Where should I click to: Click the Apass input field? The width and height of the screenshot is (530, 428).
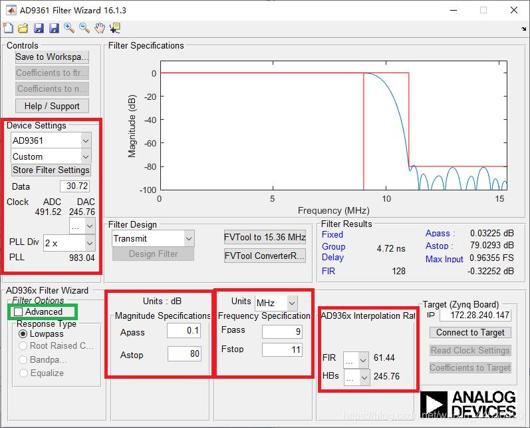(x=184, y=331)
